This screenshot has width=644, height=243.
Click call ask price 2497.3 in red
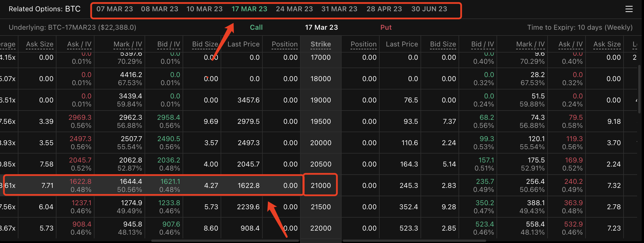(80, 139)
